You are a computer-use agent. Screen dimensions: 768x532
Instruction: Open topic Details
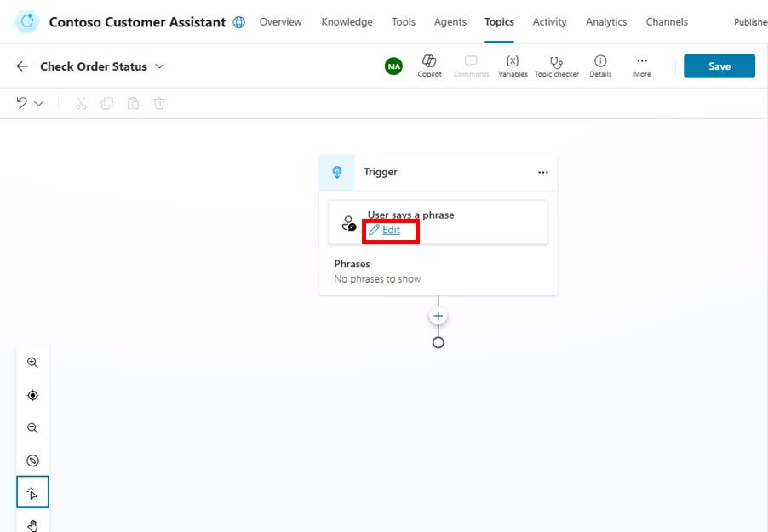tap(600, 66)
